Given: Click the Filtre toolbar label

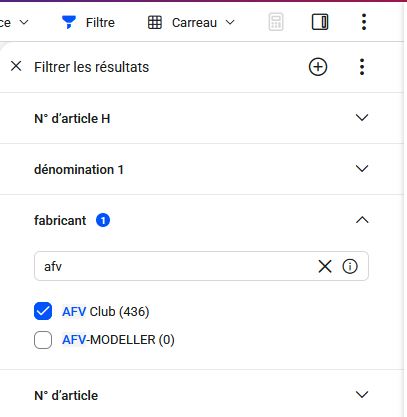Looking at the screenshot, I should pyautogui.click(x=100, y=23).
